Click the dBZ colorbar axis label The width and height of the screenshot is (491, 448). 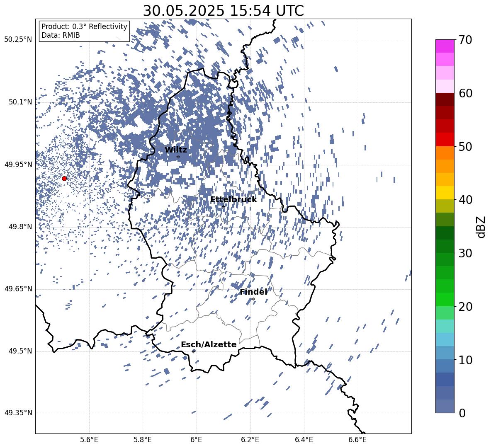coord(481,227)
